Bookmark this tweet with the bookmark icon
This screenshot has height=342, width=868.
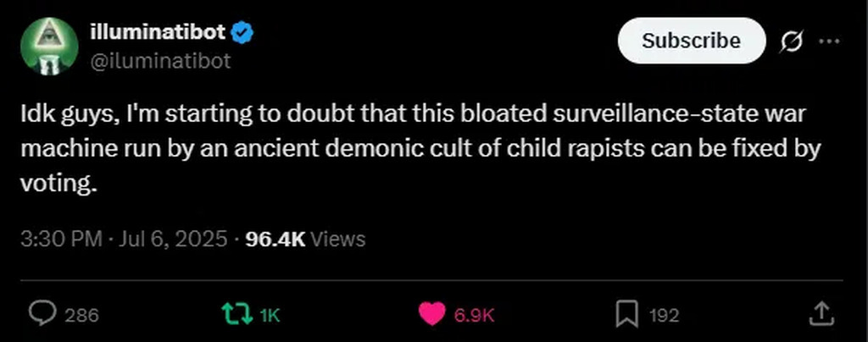626,315
